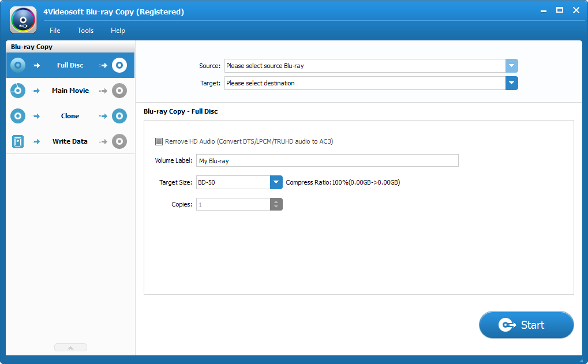Screen dimensions: 588x364
Task: Collapse the sidebar panel with bottom arrow
Action: pos(70,347)
